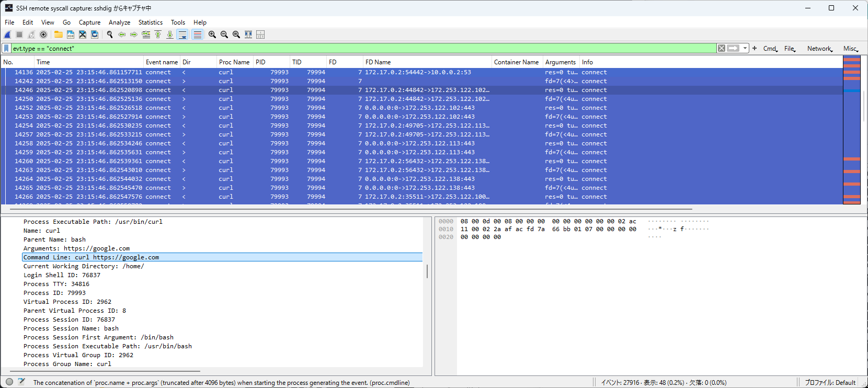Toggle event list colorization
This screenshot has height=388, width=868.
coord(197,35)
